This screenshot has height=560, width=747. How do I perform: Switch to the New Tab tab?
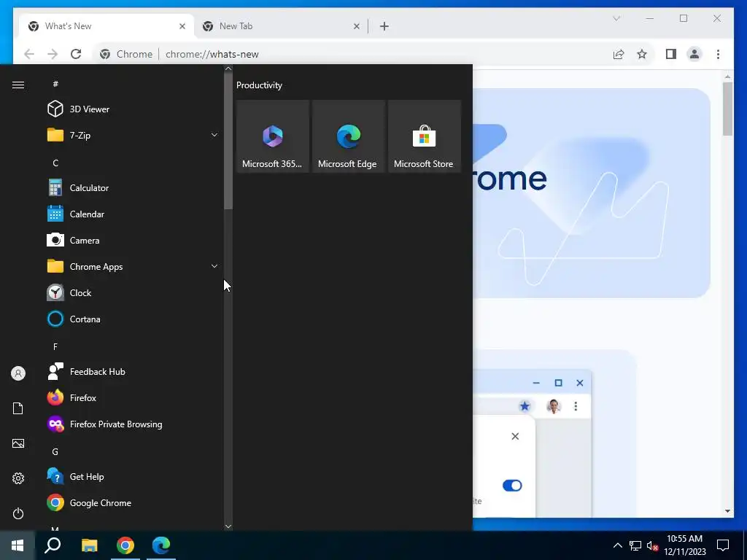281,26
